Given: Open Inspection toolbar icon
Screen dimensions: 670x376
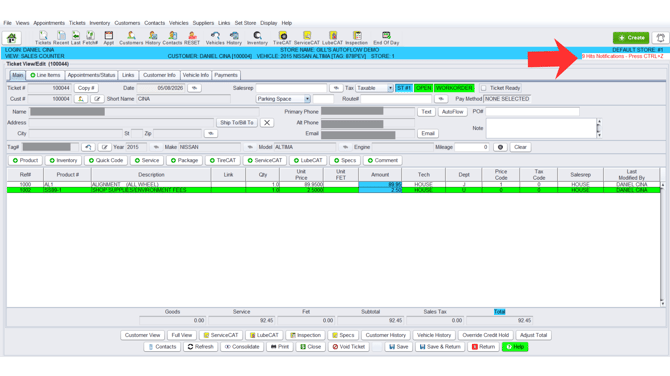Looking at the screenshot, I should (356, 38).
